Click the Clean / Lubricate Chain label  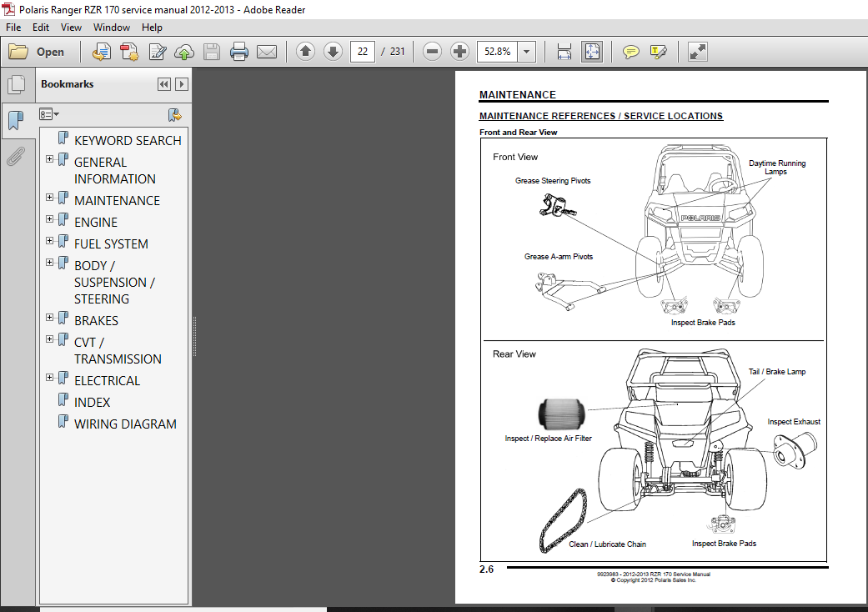(607, 544)
